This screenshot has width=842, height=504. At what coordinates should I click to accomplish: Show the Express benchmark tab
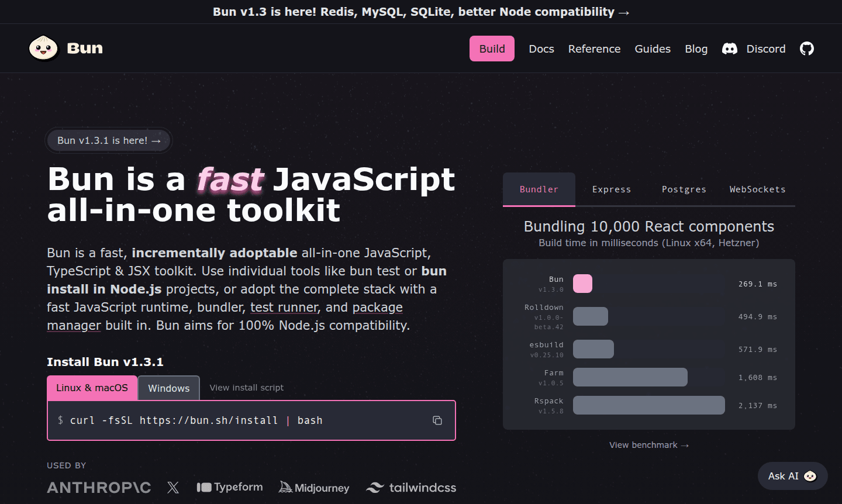click(611, 189)
